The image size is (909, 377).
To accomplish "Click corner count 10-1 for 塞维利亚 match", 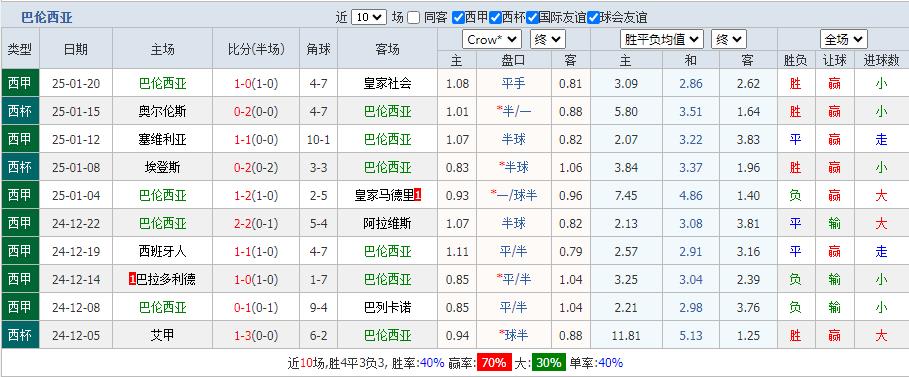I will point(318,139).
